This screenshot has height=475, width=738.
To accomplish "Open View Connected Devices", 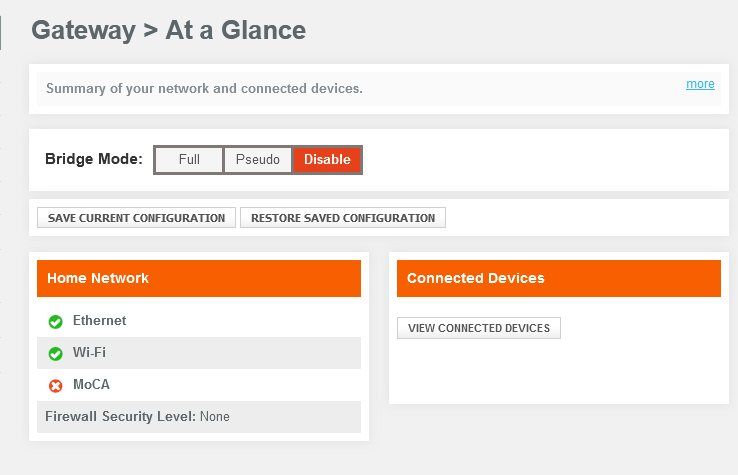I will [479, 328].
